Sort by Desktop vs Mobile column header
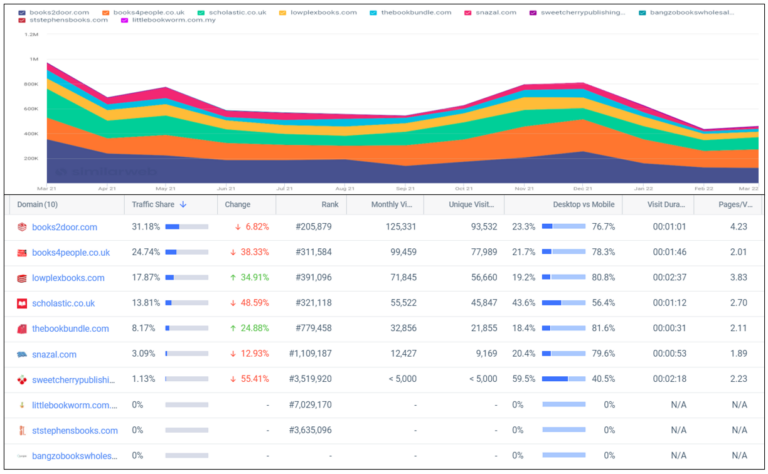The height and width of the screenshot is (474, 768). [583, 205]
